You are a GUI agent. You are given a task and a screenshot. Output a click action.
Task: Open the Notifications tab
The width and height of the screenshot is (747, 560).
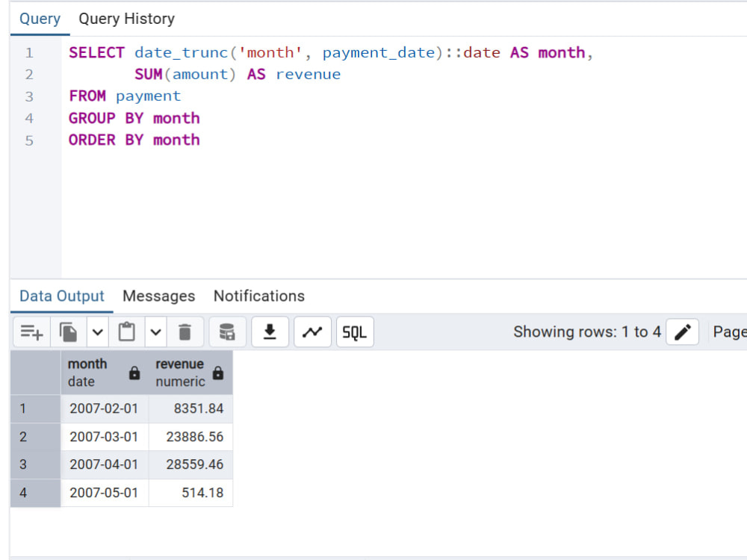[x=259, y=296]
